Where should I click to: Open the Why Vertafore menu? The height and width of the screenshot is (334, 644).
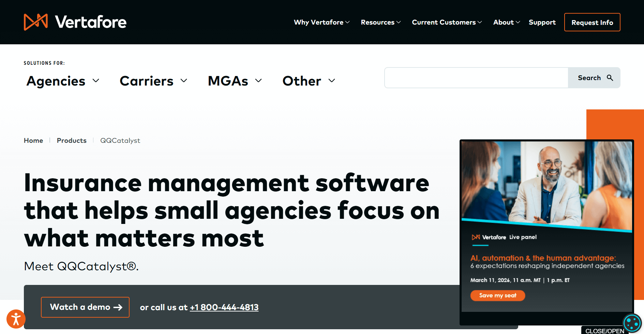click(x=322, y=22)
